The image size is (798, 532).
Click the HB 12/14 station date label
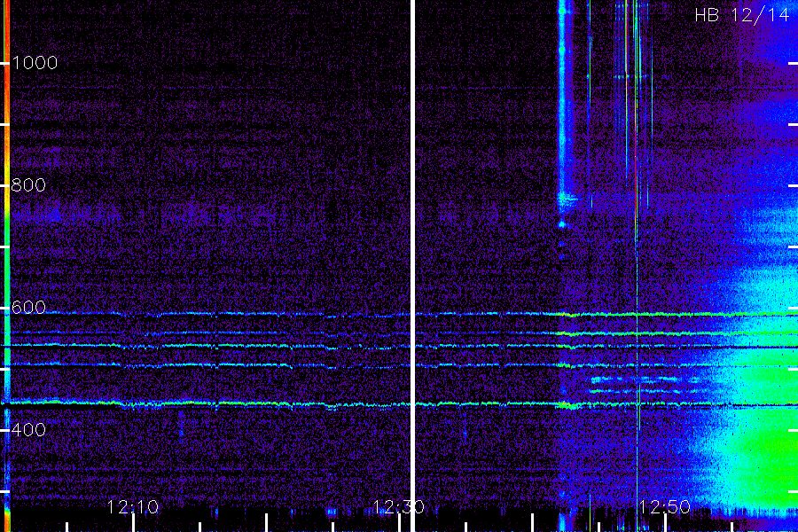click(x=741, y=15)
